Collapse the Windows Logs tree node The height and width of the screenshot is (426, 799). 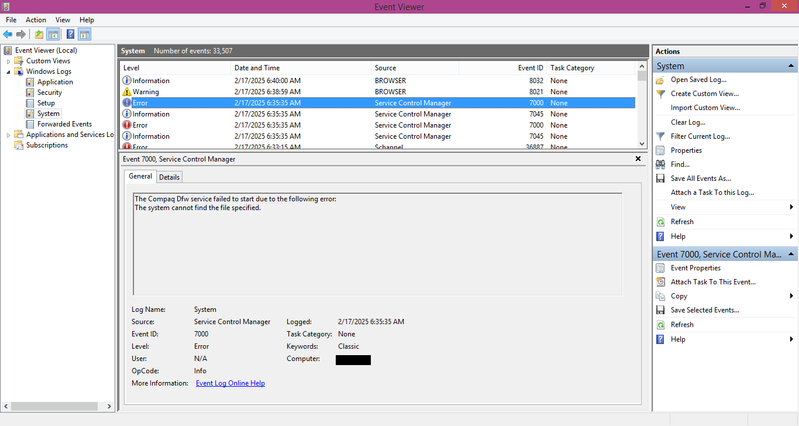(x=8, y=72)
